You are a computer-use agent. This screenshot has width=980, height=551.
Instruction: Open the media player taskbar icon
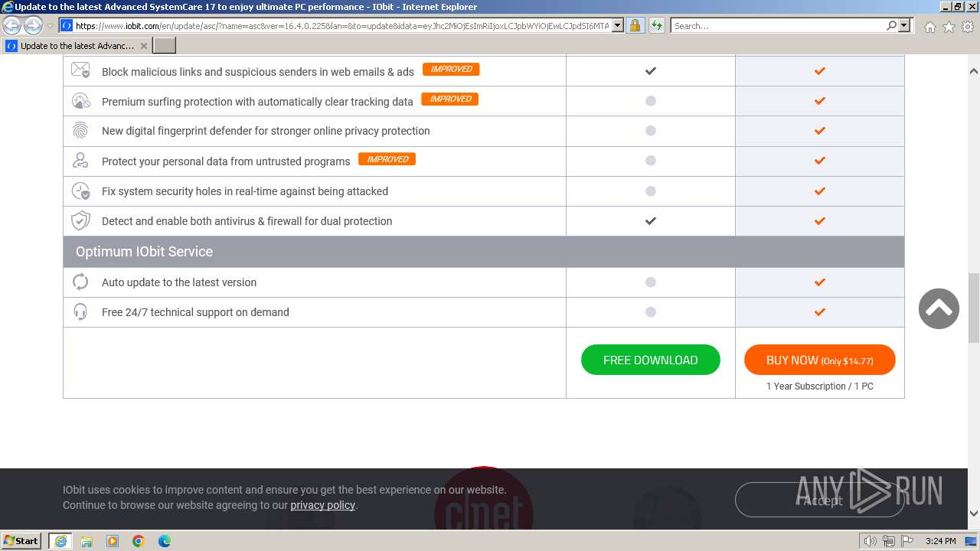coord(113,541)
